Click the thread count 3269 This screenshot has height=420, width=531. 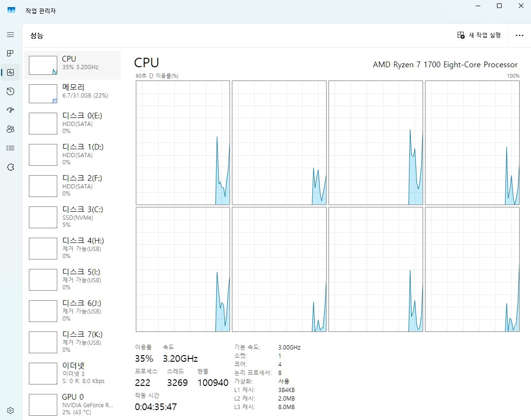pyautogui.click(x=177, y=383)
